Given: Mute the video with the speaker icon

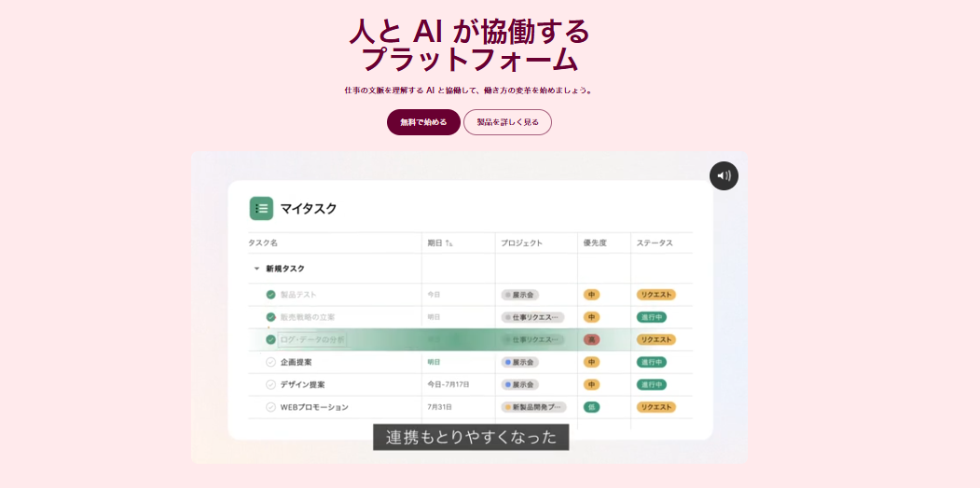Looking at the screenshot, I should click(x=724, y=175).
